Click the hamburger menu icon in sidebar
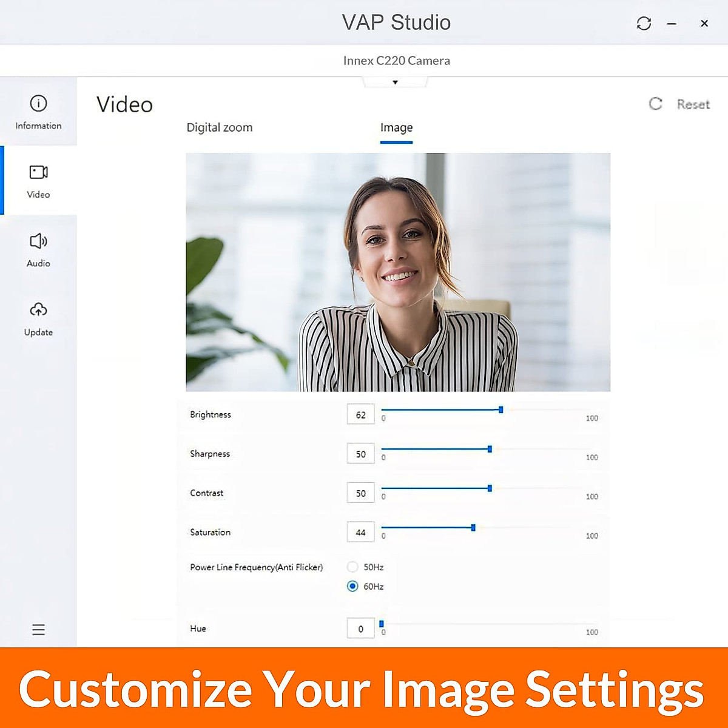728x728 pixels. [x=38, y=630]
